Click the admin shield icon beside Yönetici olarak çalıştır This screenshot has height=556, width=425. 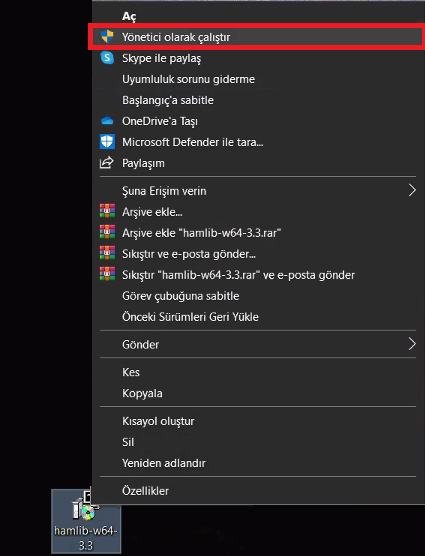click(107, 37)
